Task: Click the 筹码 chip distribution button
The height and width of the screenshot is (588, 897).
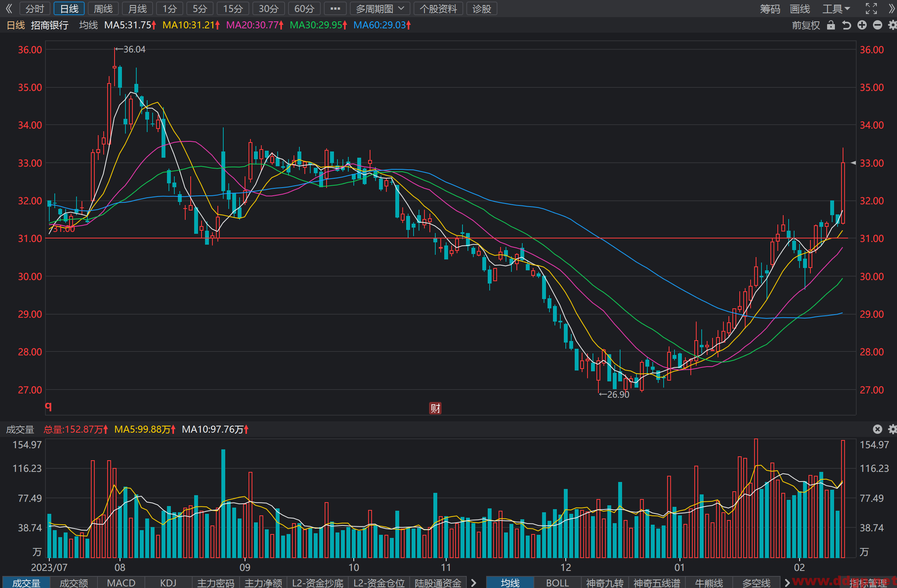Action: (770, 9)
